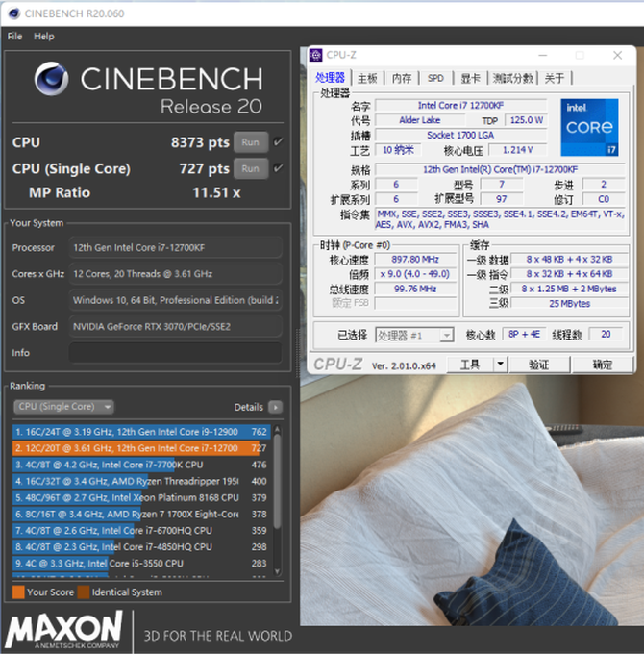Switch to the SPD tab
This screenshot has height=655, width=644.
(435, 79)
